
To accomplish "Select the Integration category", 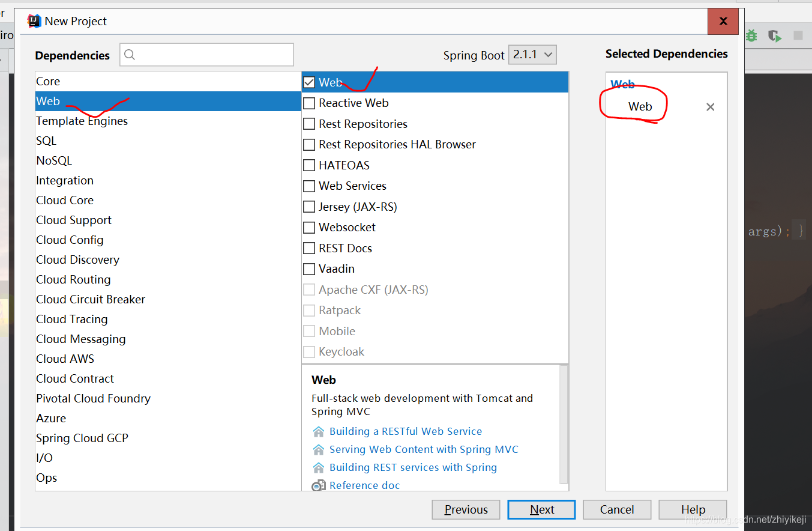I will click(x=168, y=180).
